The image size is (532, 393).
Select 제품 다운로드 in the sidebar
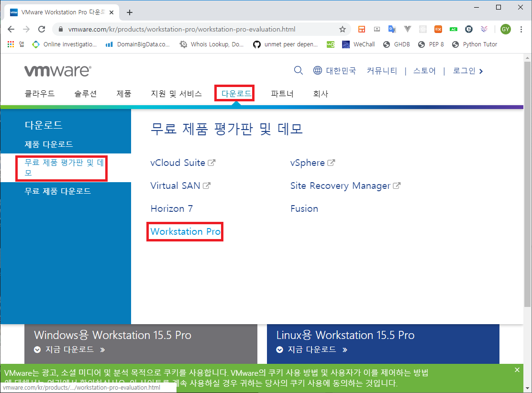[49, 144]
